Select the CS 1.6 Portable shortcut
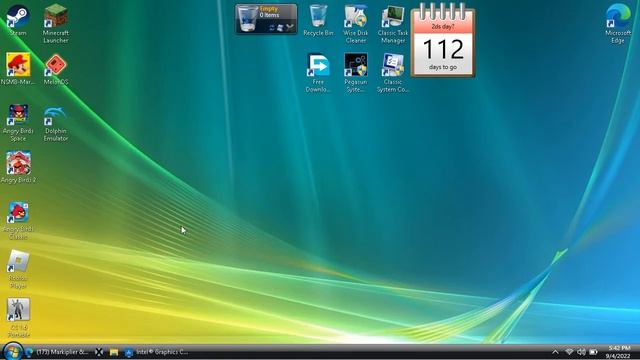 (18, 318)
